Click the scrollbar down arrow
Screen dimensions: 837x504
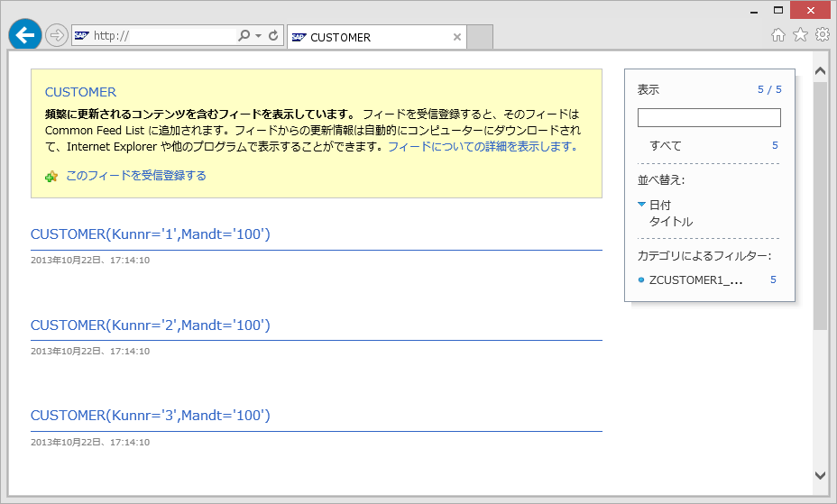pyautogui.click(x=821, y=475)
